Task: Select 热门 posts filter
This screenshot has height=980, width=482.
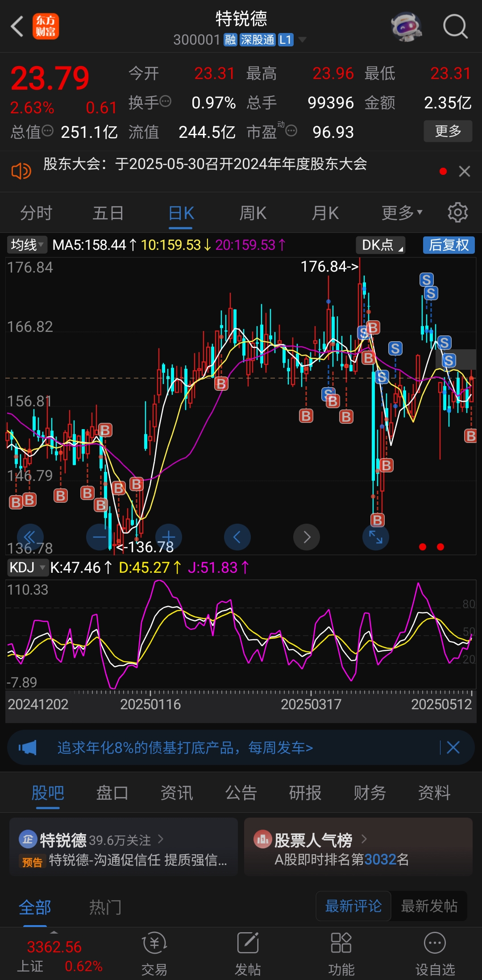Action: pyautogui.click(x=105, y=907)
